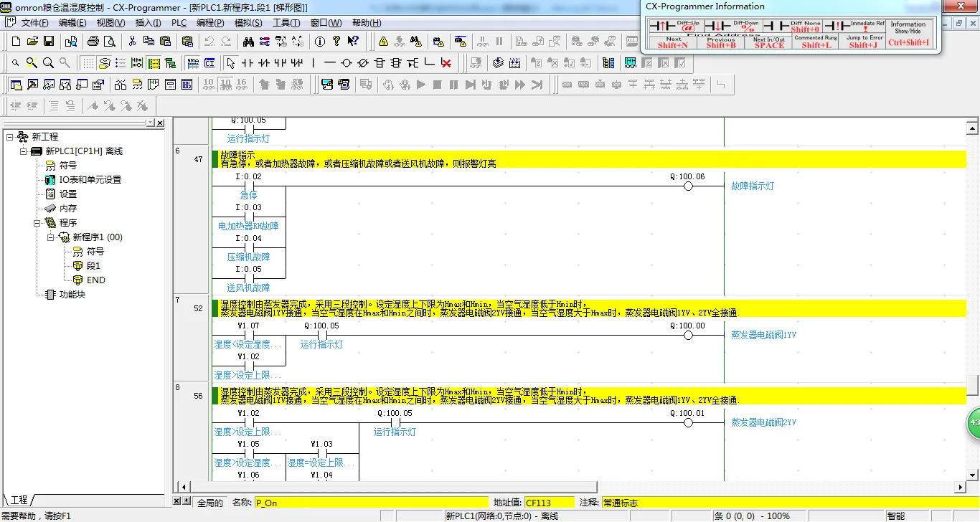Collapse the 新PLC1[CP1H] tree node
This screenshot has width=980, height=522.
[x=23, y=151]
